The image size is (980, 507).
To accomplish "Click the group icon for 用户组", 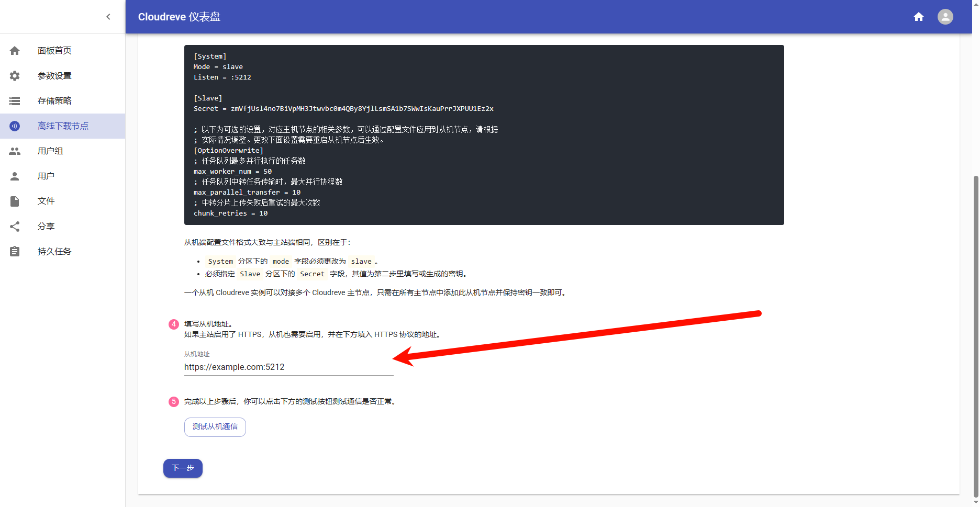I will 15,151.
